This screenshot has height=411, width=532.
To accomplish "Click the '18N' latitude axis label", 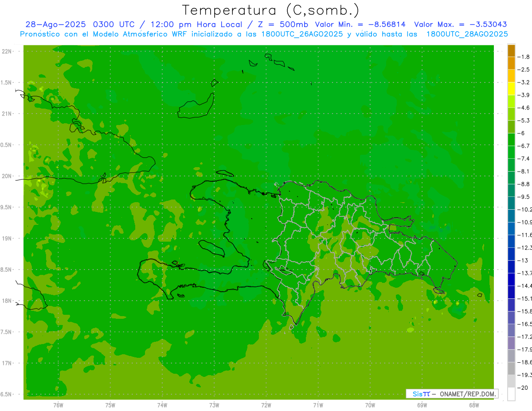I will pyautogui.click(x=7, y=301).
